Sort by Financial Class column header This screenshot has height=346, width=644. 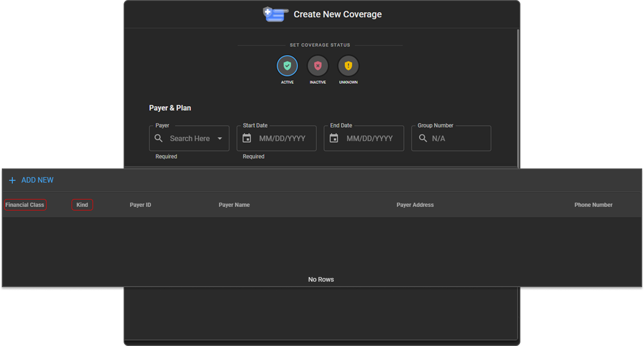point(25,205)
